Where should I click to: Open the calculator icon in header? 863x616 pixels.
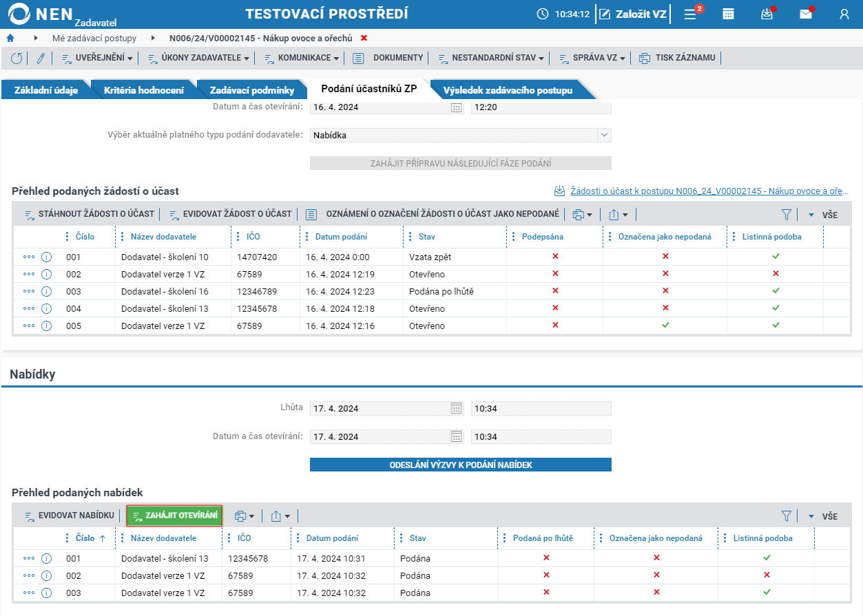[x=727, y=14]
